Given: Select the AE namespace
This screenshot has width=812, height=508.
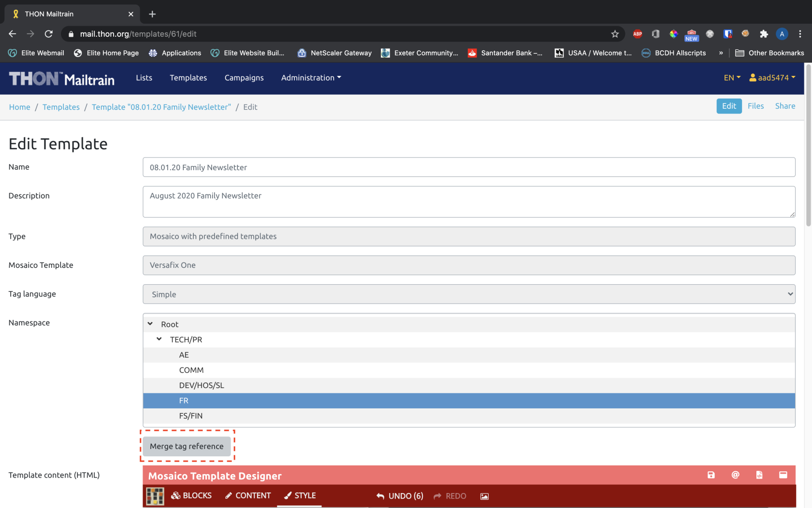Looking at the screenshot, I should tap(469, 355).
